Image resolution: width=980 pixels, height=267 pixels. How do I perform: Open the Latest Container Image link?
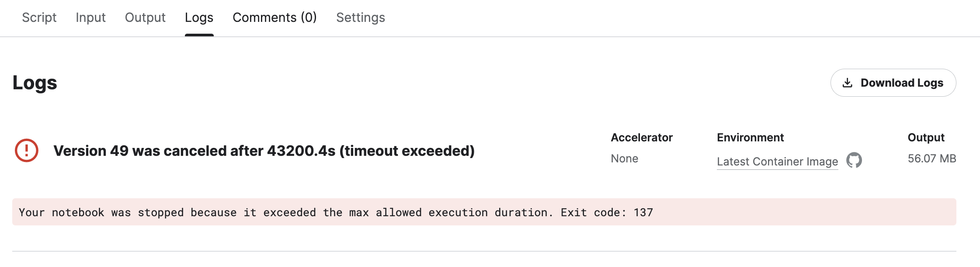[777, 162]
